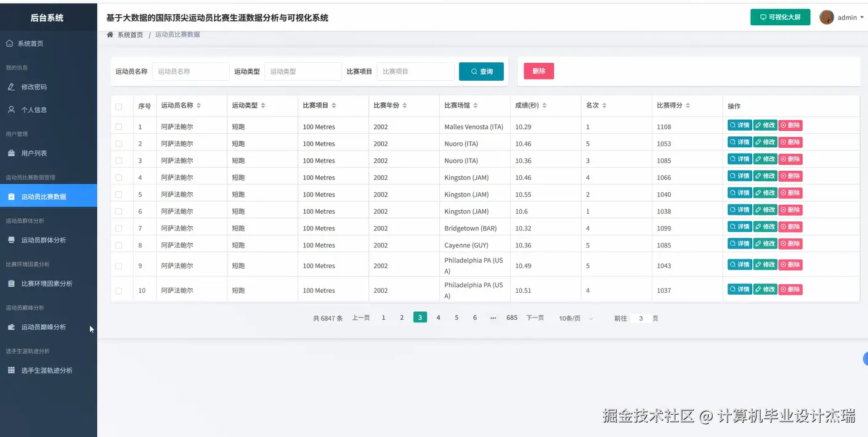The height and width of the screenshot is (437, 868).
Task: Sort 名次 column with arrows
Action: 604,105
